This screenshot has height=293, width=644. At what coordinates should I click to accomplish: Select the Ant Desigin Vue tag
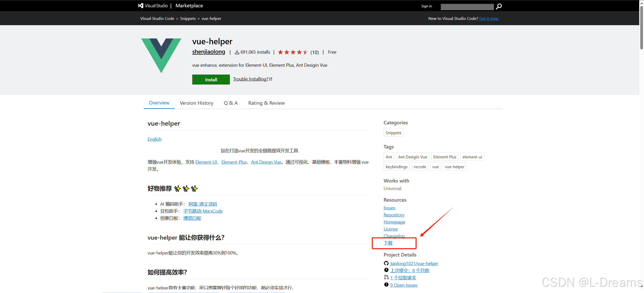(x=413, y=157)
